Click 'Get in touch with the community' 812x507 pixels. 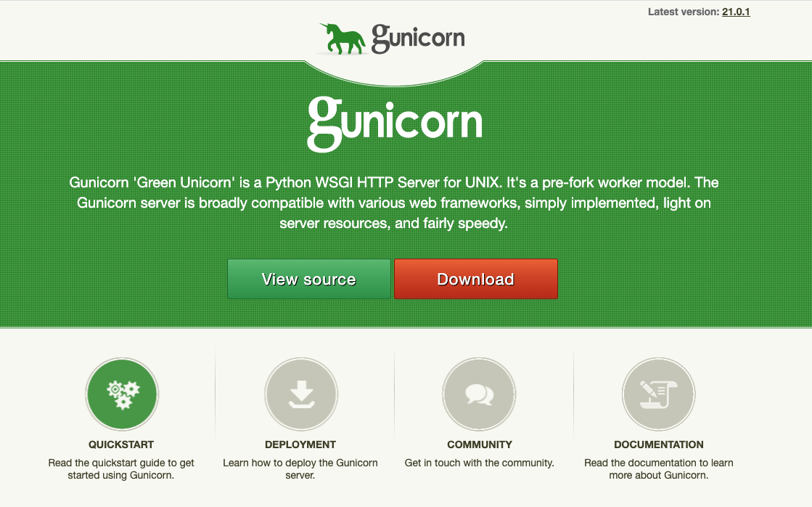pos(479,463)
